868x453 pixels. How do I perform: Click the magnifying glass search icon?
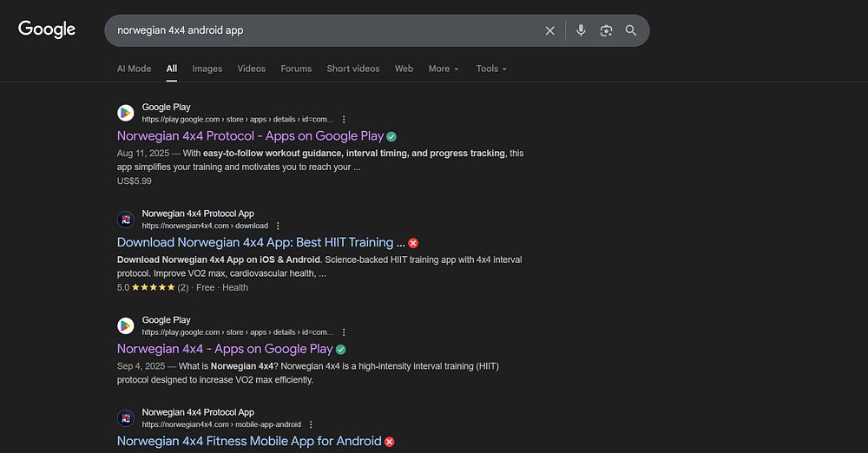click(x=630, y=30)
